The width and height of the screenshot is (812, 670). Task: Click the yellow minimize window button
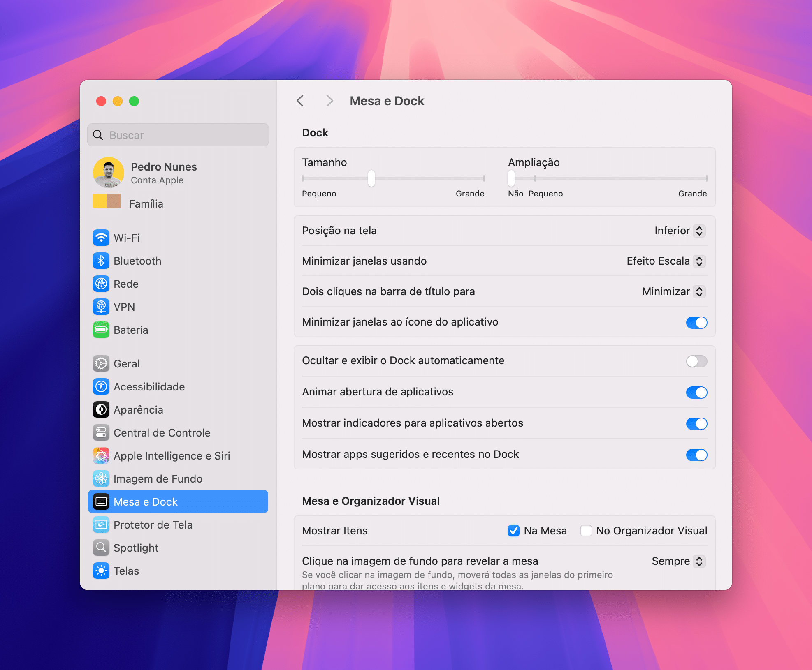pyautogui.click(x=118, y=101)
